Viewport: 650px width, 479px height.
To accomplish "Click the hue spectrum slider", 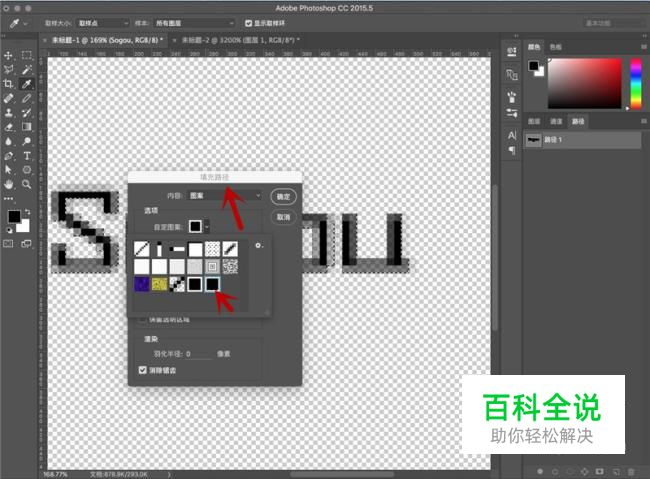I will point(635,83).
